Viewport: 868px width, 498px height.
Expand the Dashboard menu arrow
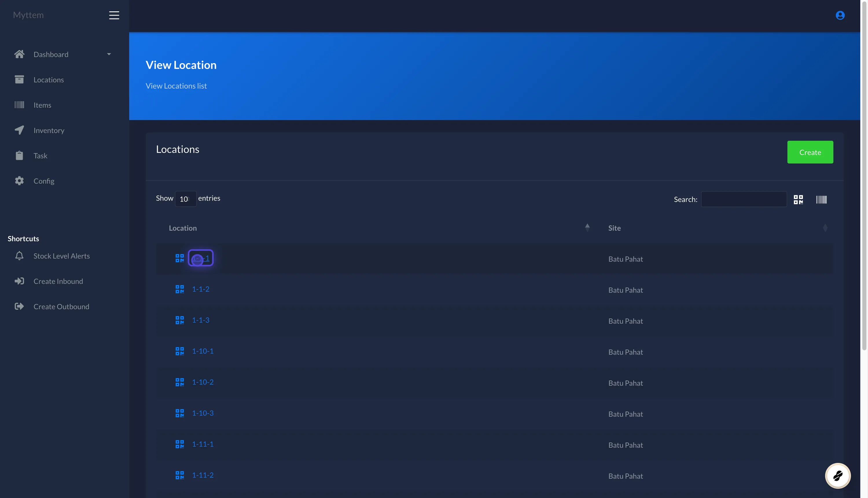[109, 54]
